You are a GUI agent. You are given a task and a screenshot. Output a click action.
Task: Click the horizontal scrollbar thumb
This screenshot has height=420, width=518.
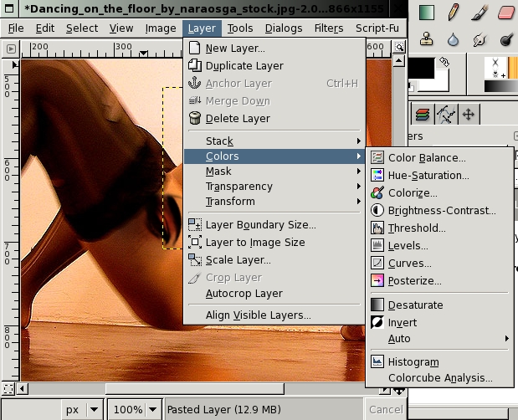pos(195,389)
